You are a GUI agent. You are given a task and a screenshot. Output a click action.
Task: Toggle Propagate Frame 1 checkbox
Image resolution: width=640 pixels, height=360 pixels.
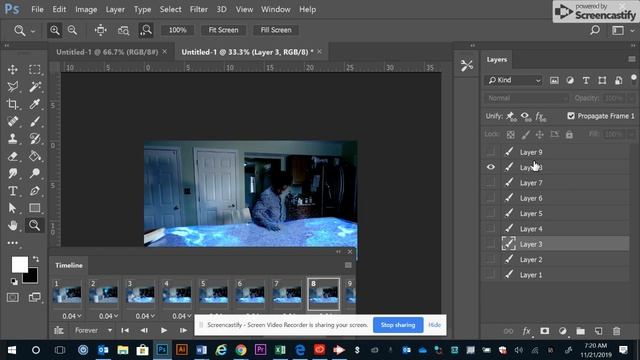click(571, 116)
